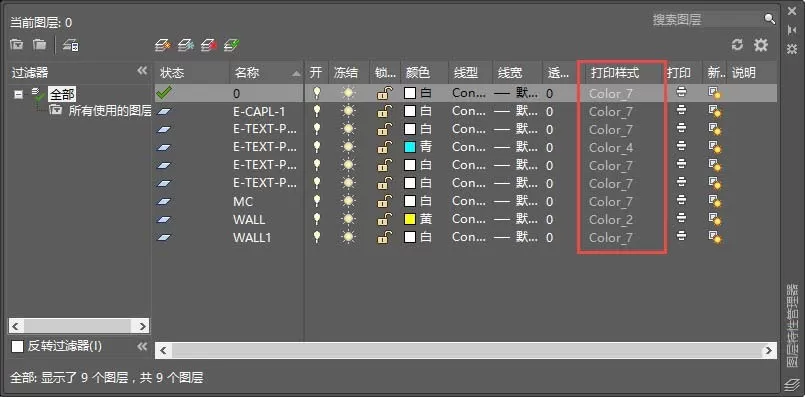Click transparency value 0 of layer WALL1
The height and width of the screenshot is (397, 805).
pyautogui.click(x=550, y=238)
